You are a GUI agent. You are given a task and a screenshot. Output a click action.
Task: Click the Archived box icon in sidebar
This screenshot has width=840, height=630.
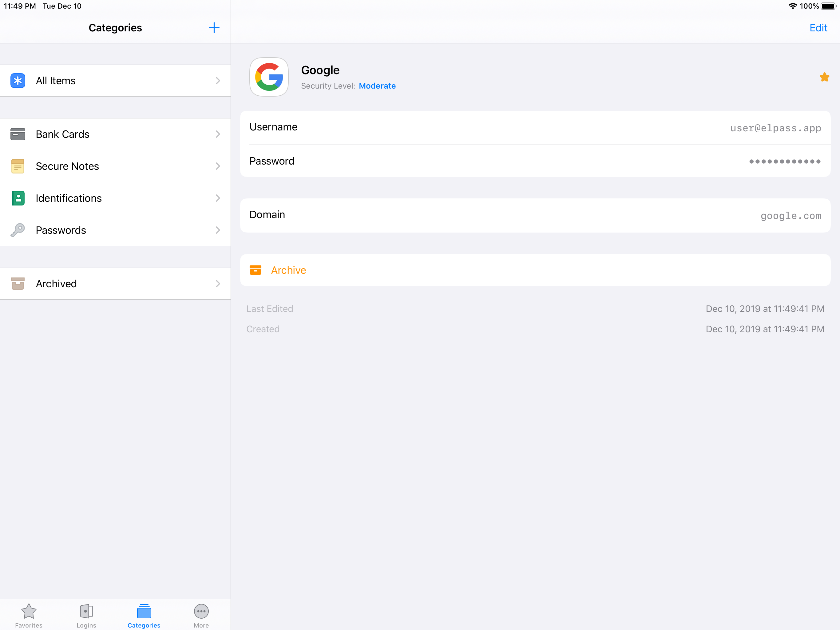(18, 283)
